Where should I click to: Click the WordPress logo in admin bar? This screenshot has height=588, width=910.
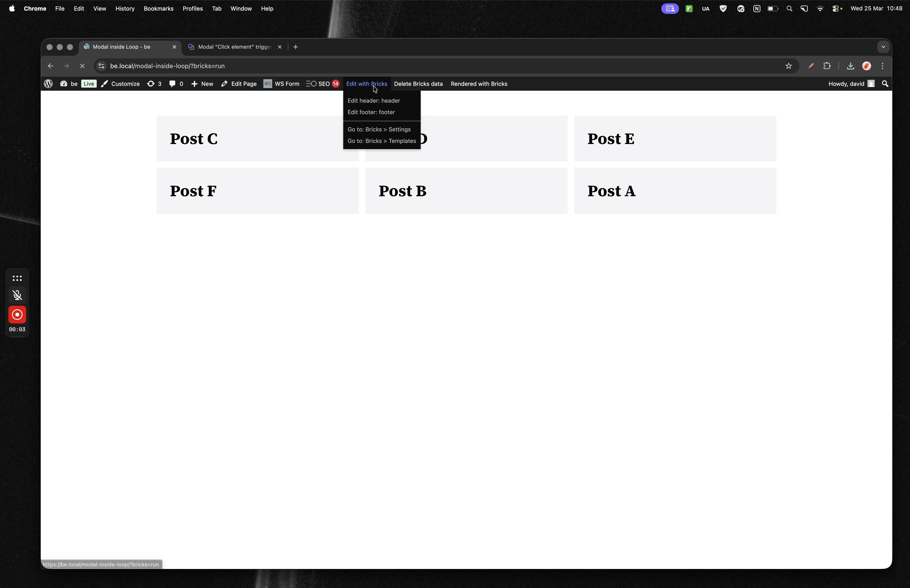[x=48, y=84]
